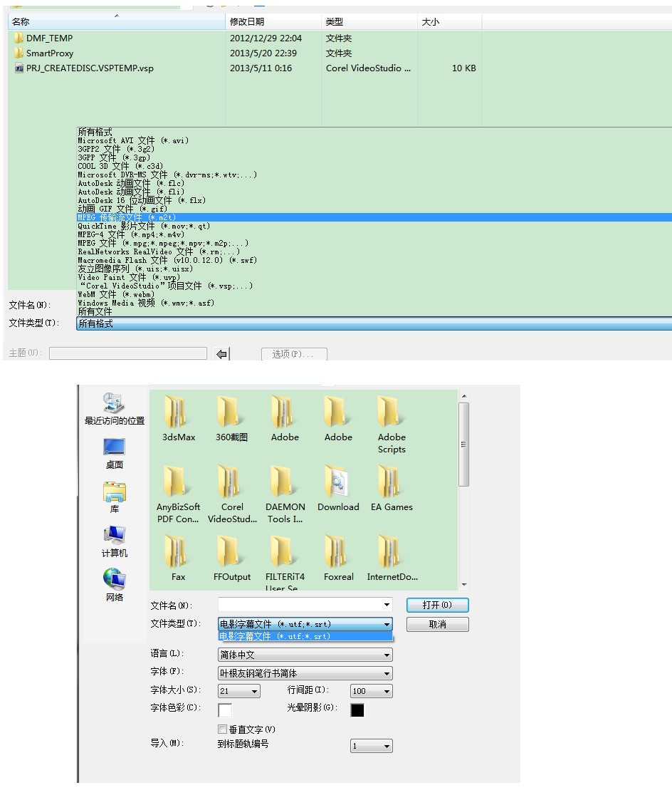Open the white 字体色彩 color swatch
672x795 pixels.
tap(225, 710)
